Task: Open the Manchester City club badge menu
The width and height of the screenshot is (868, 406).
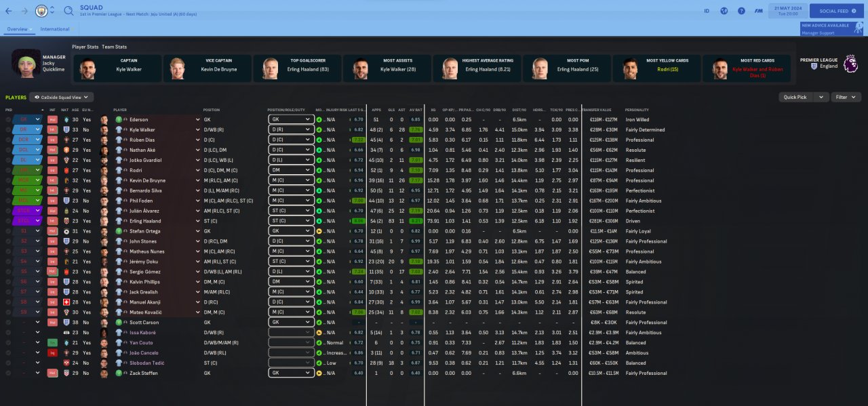Action: tap(42, 11)
